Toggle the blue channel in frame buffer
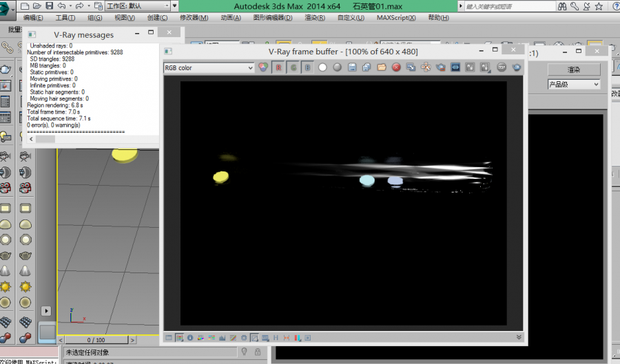Viewport: 620px width, 364px height. pos(307,67)
